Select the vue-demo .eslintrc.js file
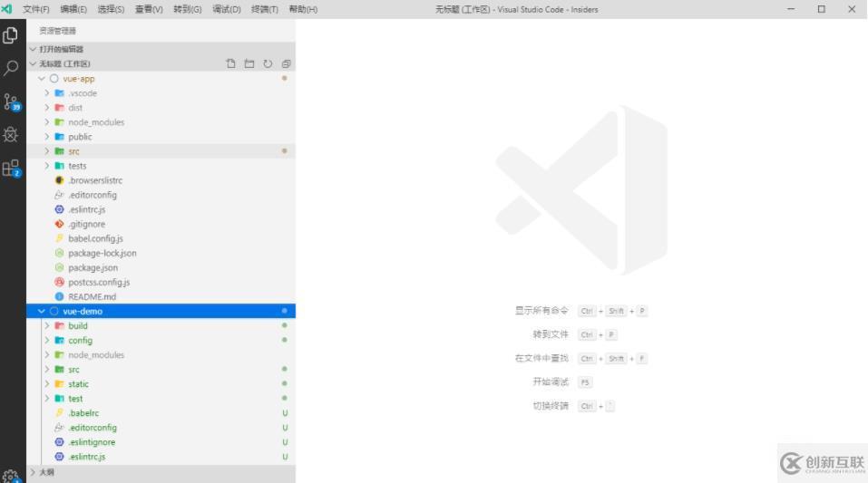 tap(161, 457)
